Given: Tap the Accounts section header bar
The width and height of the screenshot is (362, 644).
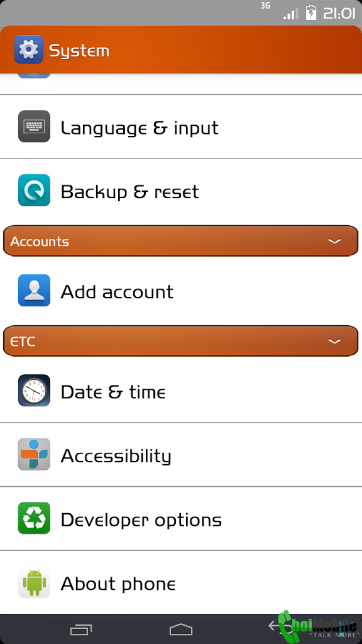Looking at the screenshot, I should click(181, 241).
